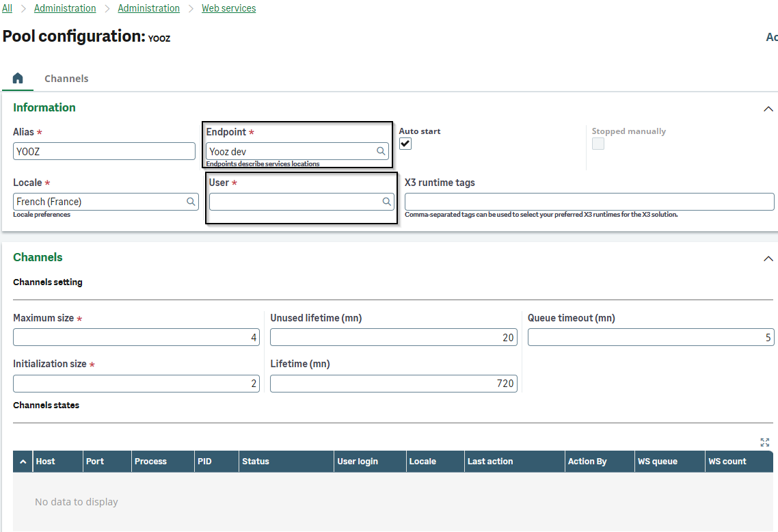The image size is (778, 532).
Task: Collapse the Channels section
Action: (768, 258)
